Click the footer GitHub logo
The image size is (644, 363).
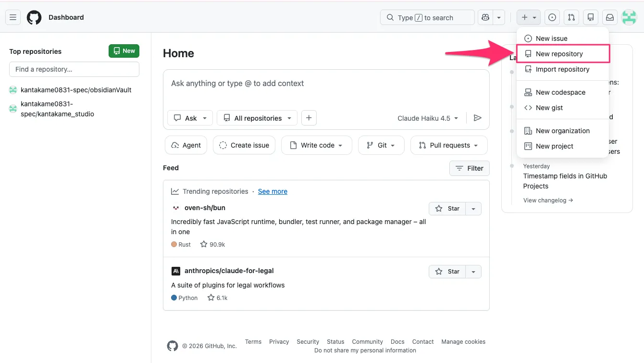click(172, 346)
